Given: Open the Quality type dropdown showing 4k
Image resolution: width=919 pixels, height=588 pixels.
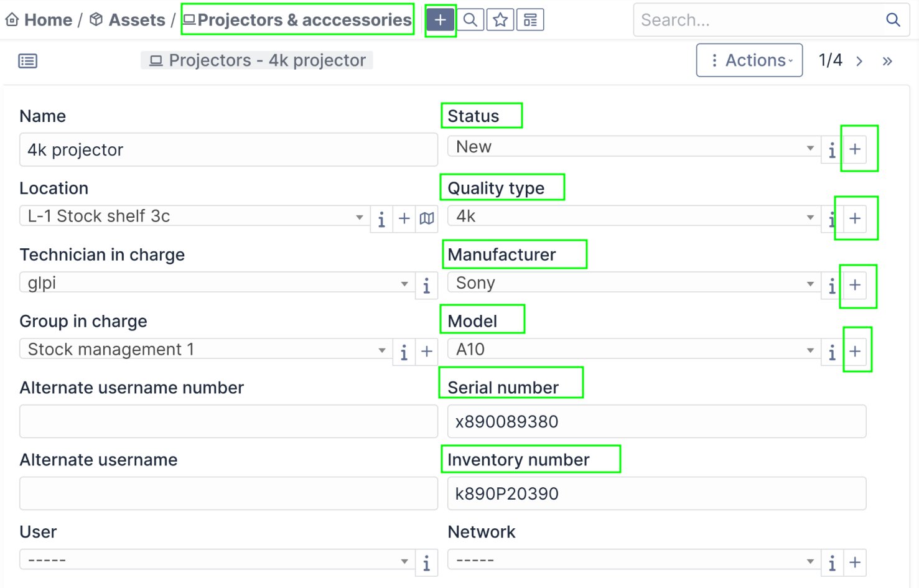Looking at the screenshot, I should 633,217.
